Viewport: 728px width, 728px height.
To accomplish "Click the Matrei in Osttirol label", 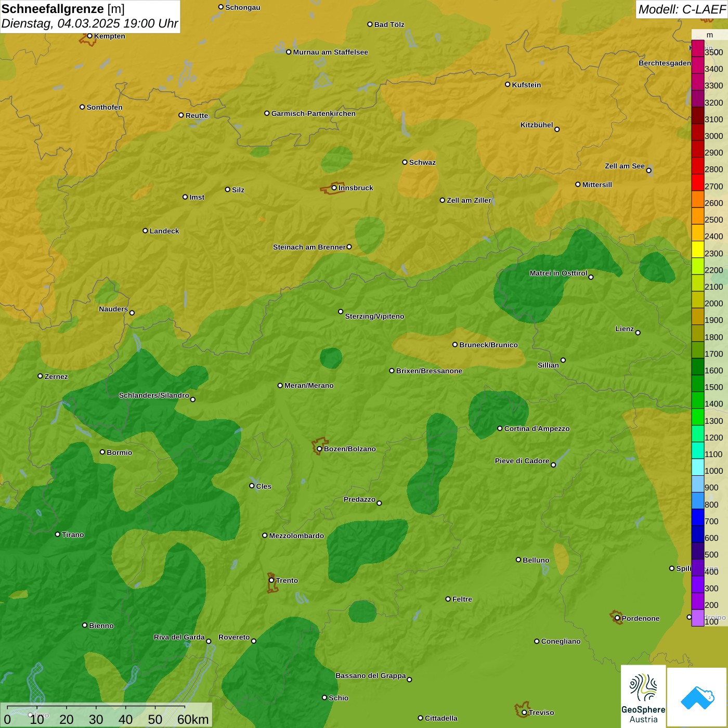I will click(x=558, y=273).
